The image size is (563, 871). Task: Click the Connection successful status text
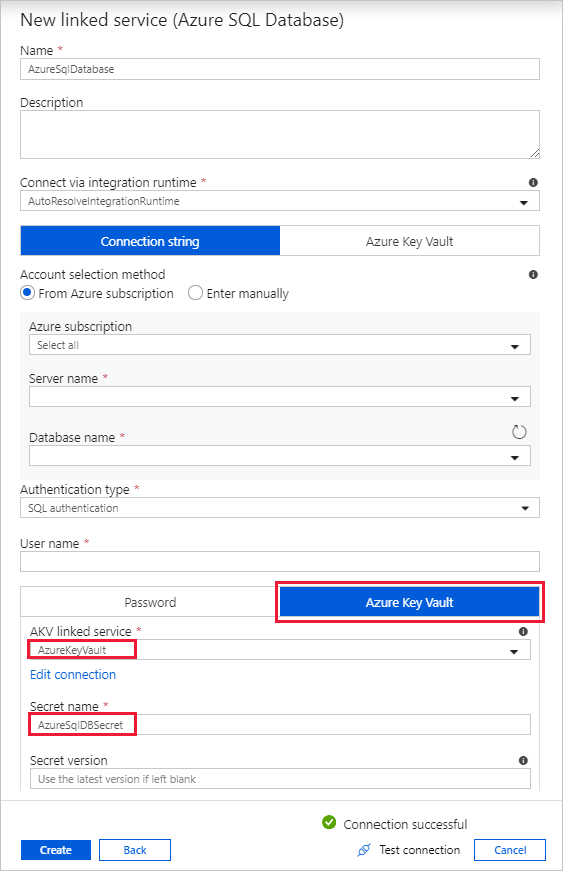pos(405,824)
